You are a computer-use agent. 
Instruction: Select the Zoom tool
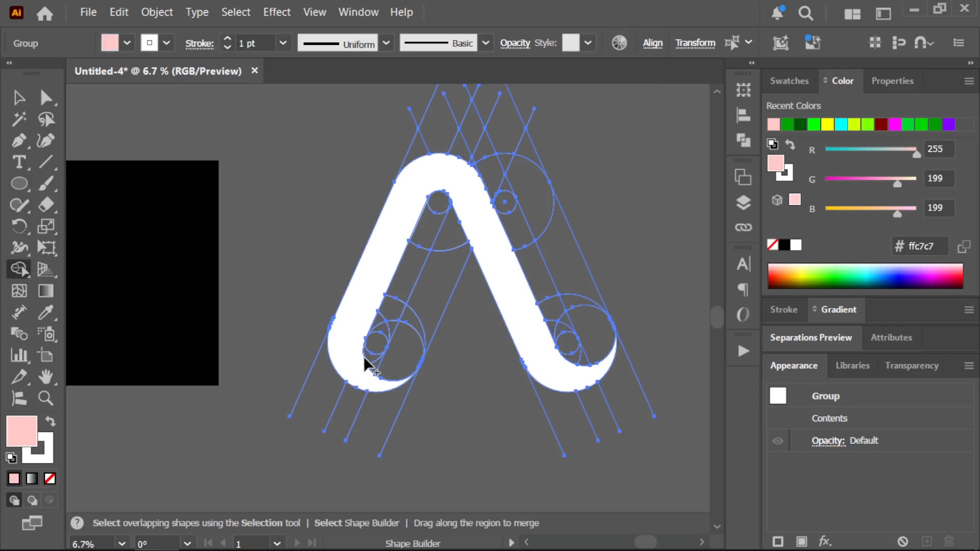46,398
